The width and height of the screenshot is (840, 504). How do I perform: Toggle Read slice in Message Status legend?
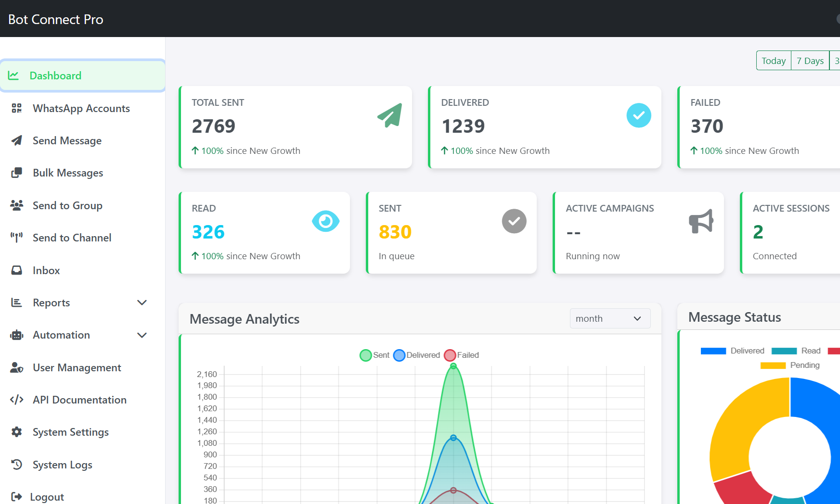(796, 351)
